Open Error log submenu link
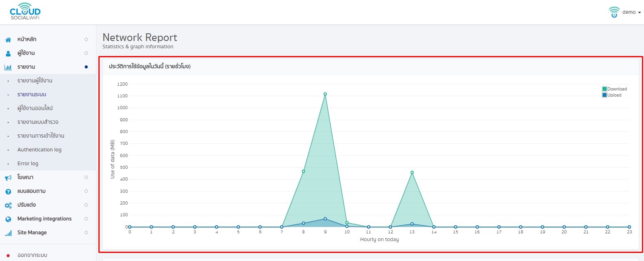Viewport: 644px width, 261px height. point(28,164)
